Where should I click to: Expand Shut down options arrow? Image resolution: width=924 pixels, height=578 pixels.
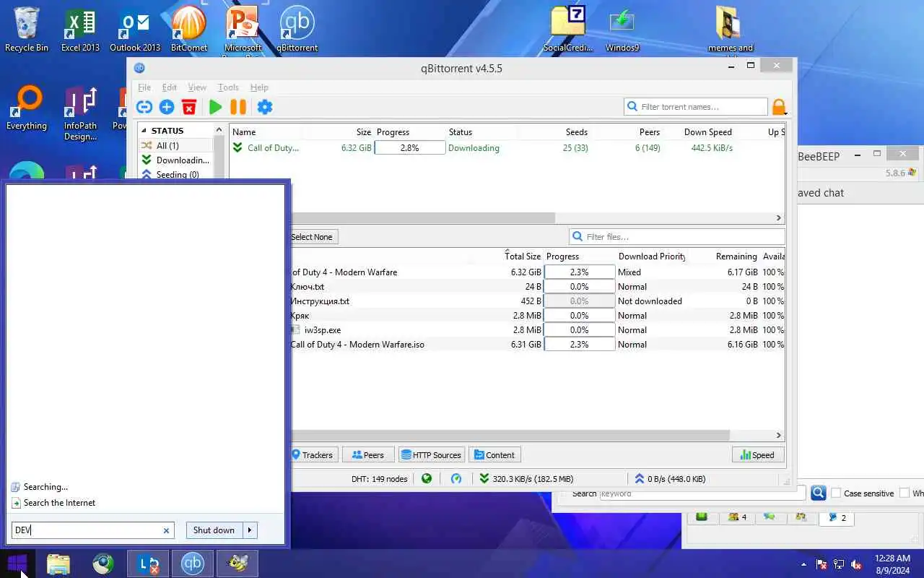coord(250,530)
